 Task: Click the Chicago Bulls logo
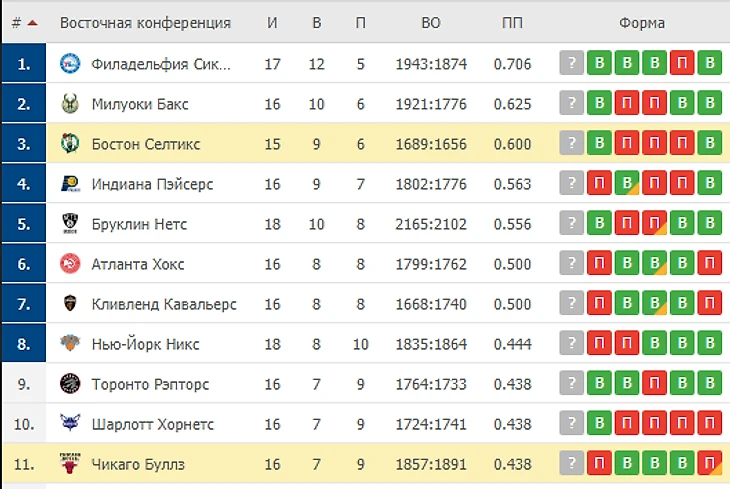[70, 463]
